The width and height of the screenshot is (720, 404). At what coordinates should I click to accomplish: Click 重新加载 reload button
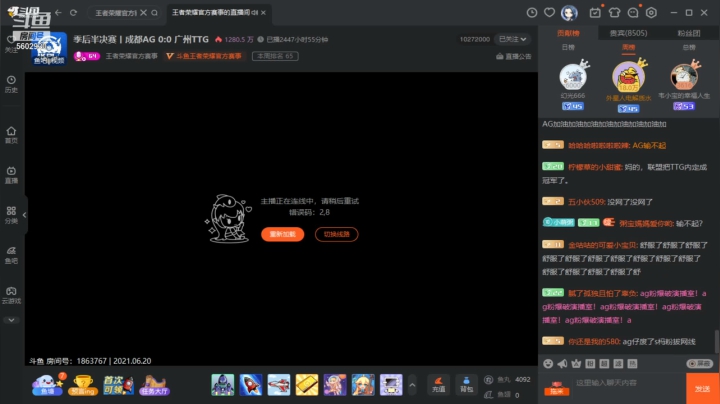click(282, 234)
